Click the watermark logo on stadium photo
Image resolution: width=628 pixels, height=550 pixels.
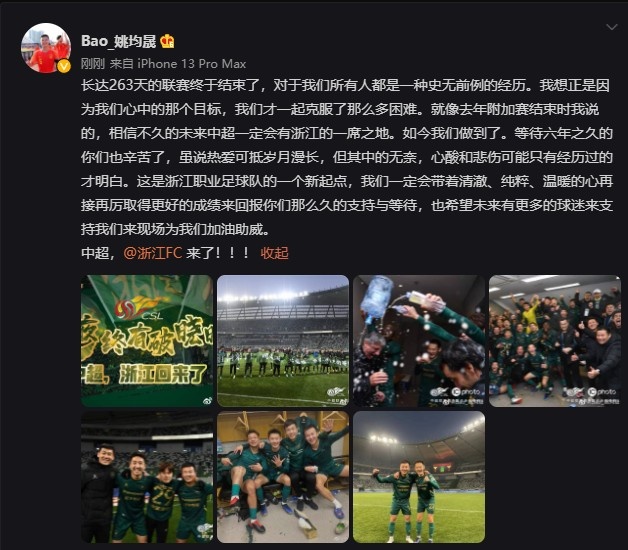[x=336, y=393]
